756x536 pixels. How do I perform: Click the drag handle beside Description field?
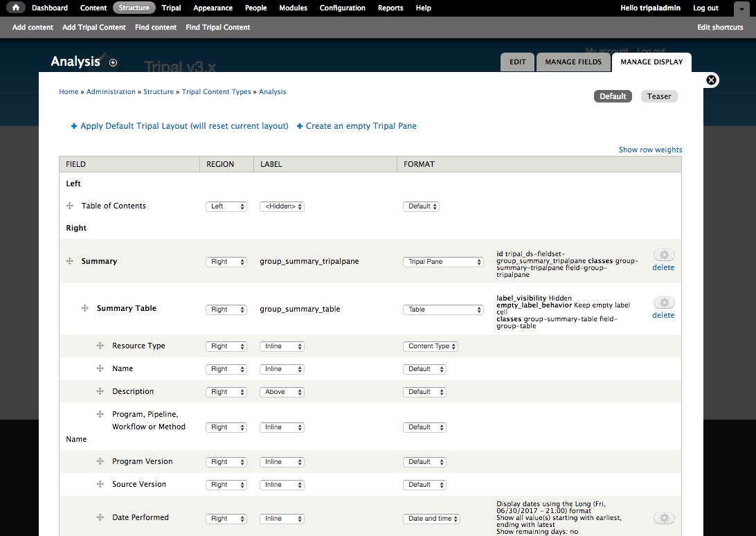point(100,392)
